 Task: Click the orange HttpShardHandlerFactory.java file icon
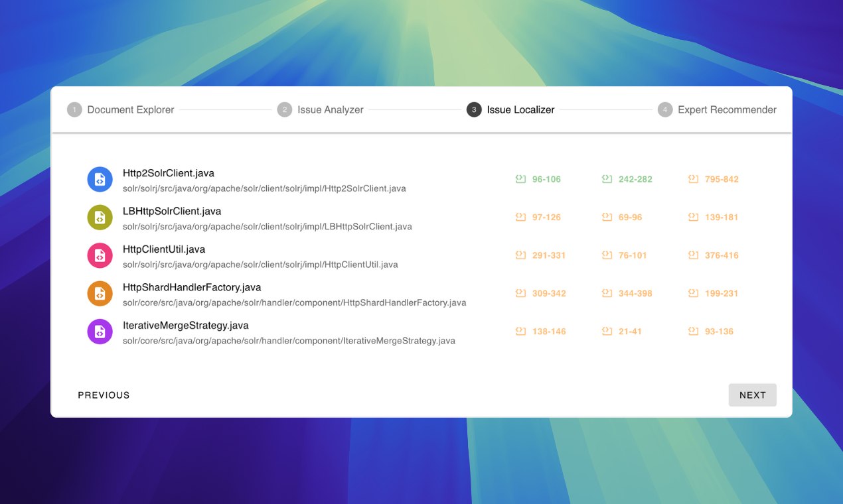pyautogui.click(x=100, y=294)
